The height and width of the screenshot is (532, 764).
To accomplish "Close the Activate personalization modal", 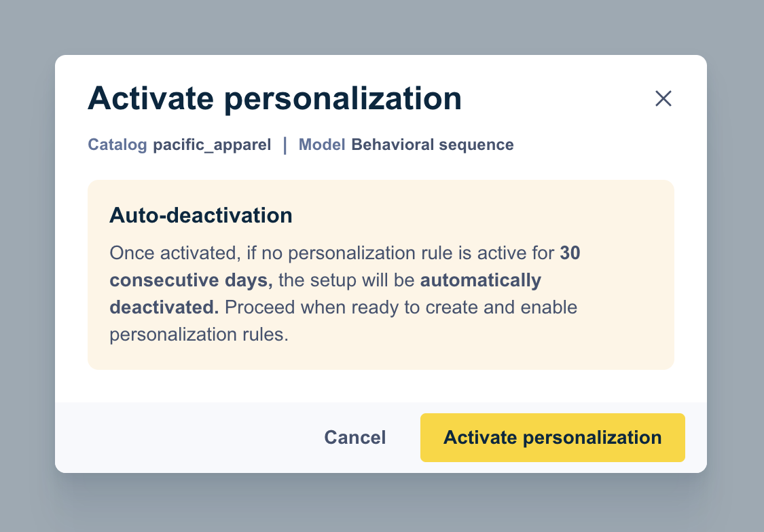I will (663, 98).
